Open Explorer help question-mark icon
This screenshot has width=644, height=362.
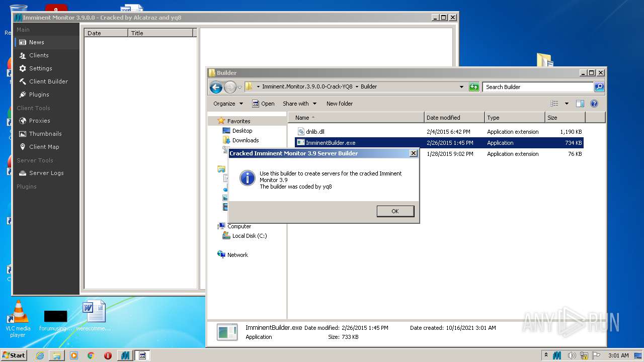coord(594,104)
